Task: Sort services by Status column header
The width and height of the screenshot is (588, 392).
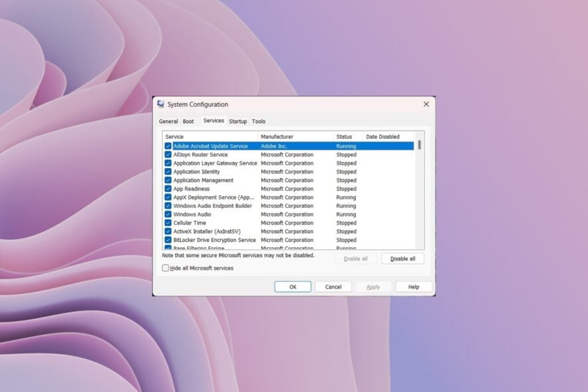Action: coord(348,137)
